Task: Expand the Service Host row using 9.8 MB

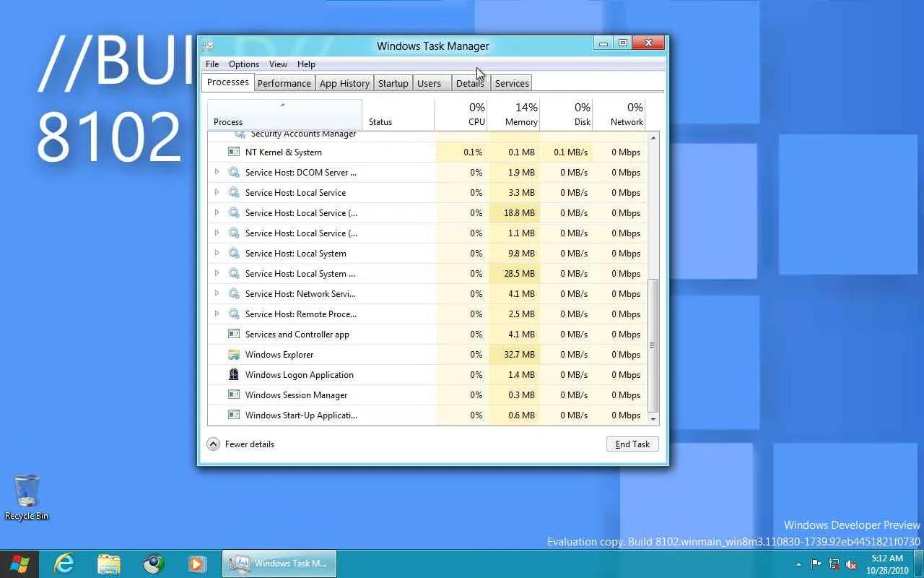Action: (x=217, y=253)
